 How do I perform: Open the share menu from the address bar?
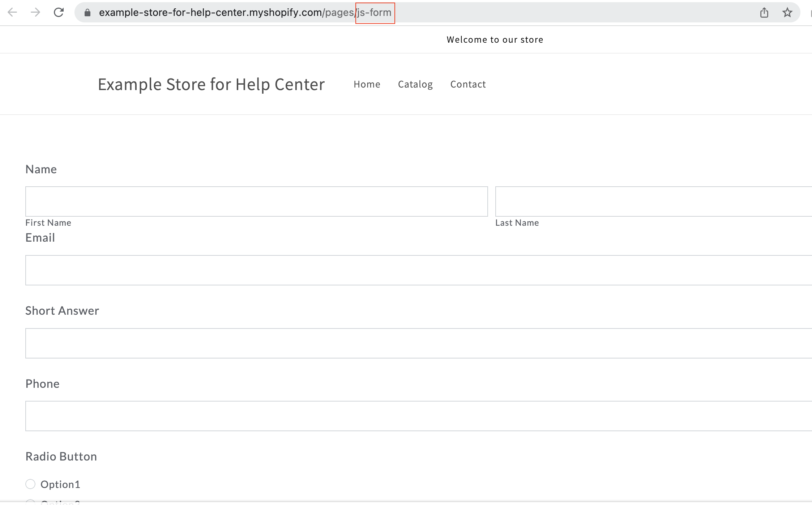click(x=764, y=12)
